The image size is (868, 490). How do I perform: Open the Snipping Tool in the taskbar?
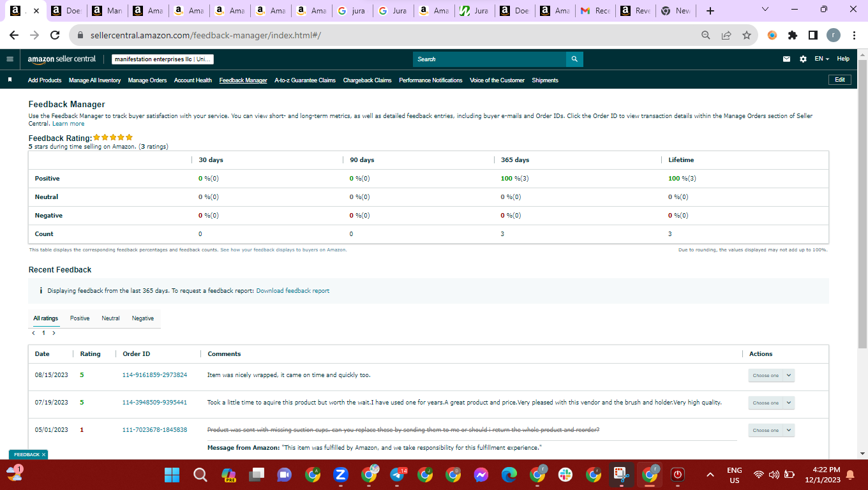click(x=621, y=475)
